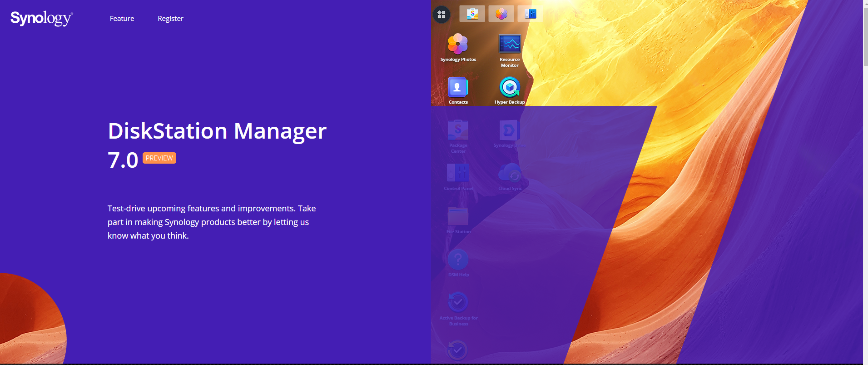Select the Package Center taskbar tab
868x365 pixels.
(472, 14)
